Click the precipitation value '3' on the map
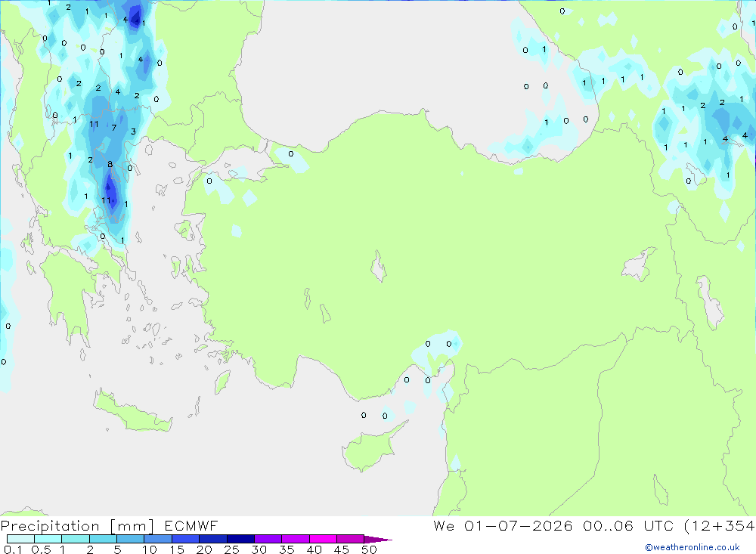Image resolution: width=756 pixels, height=554 pixels. tap(133, 132)
